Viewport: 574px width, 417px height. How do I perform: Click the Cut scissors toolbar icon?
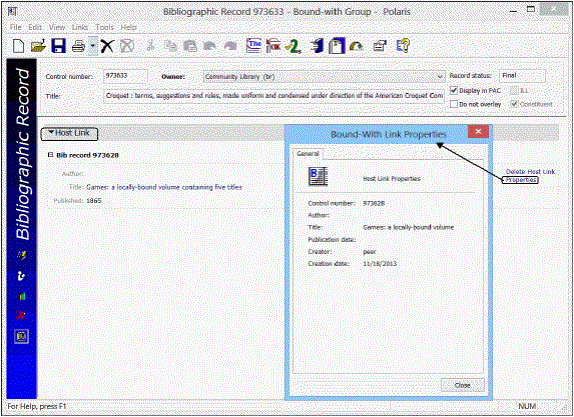(150, 46)
